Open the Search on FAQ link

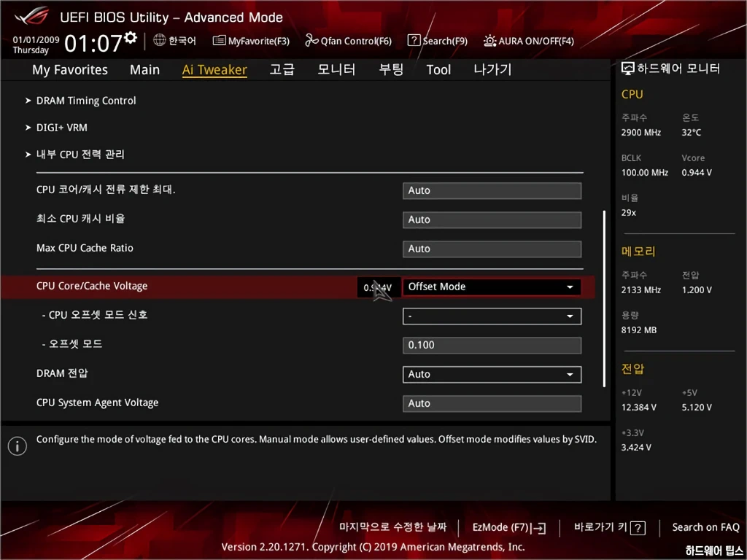[x=705, y=527]
